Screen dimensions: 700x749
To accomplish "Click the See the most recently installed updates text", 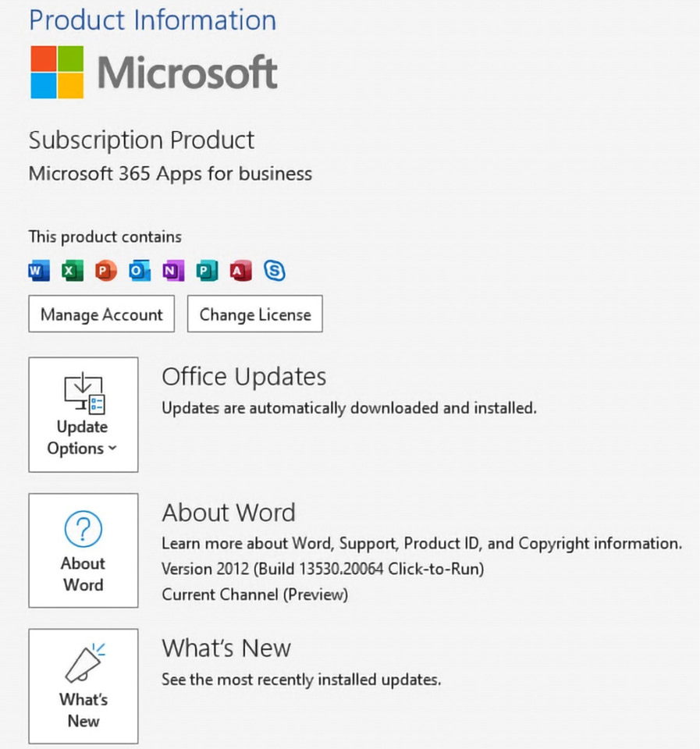I will [x=301, y=680].
